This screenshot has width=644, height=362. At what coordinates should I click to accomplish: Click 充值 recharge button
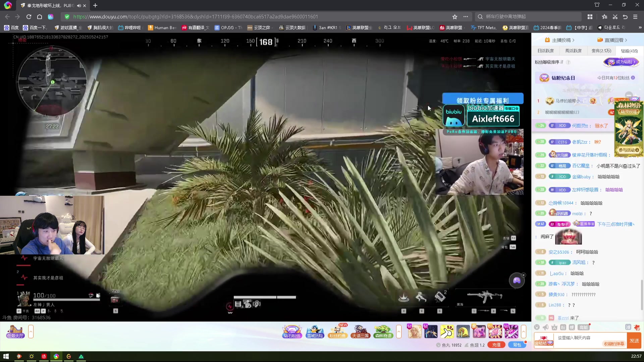(496, 345)
